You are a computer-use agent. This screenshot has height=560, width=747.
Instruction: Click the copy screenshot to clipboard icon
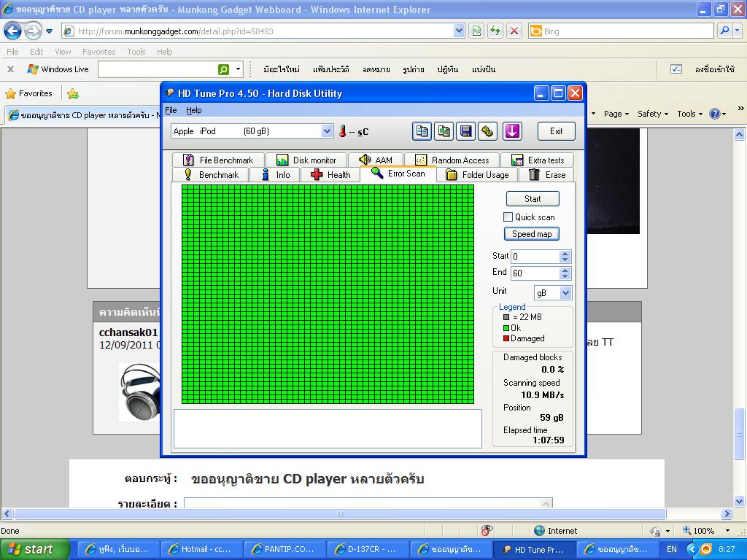coord(444,131)
